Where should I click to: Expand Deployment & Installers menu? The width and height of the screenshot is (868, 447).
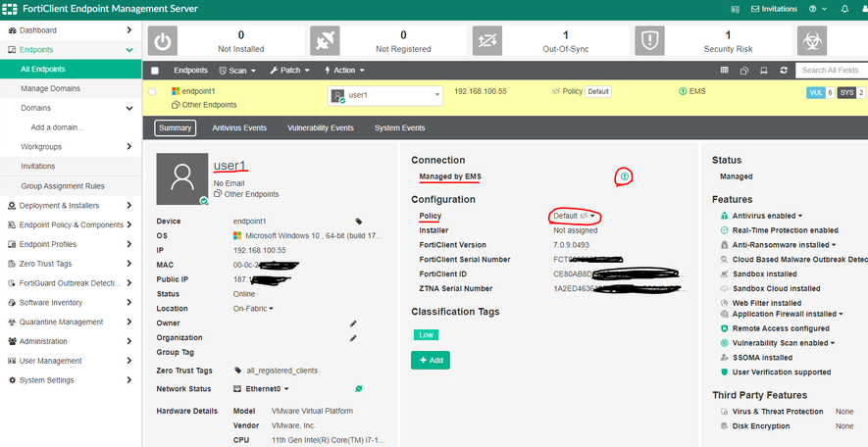pos(71,206)
